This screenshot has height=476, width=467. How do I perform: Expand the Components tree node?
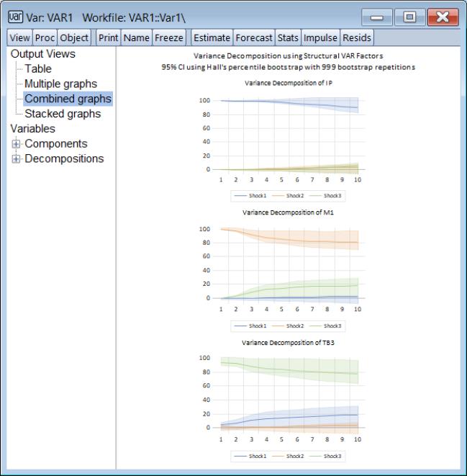tap(17, 144)
